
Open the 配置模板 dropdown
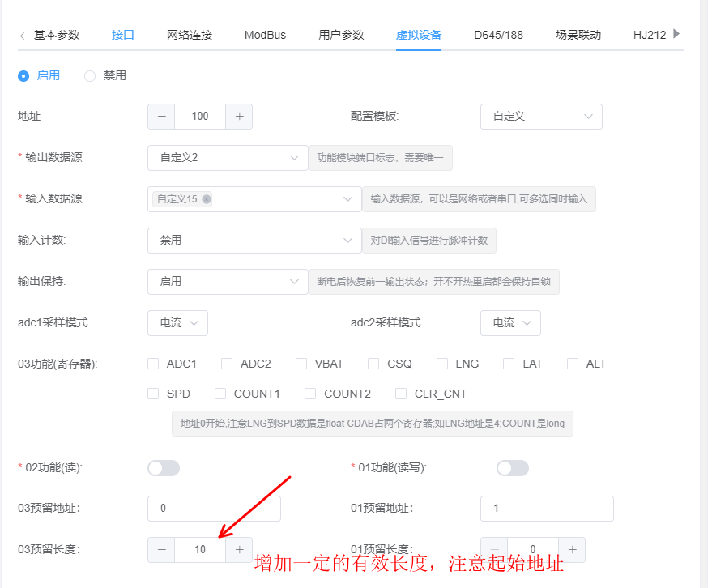coord(541,117)
